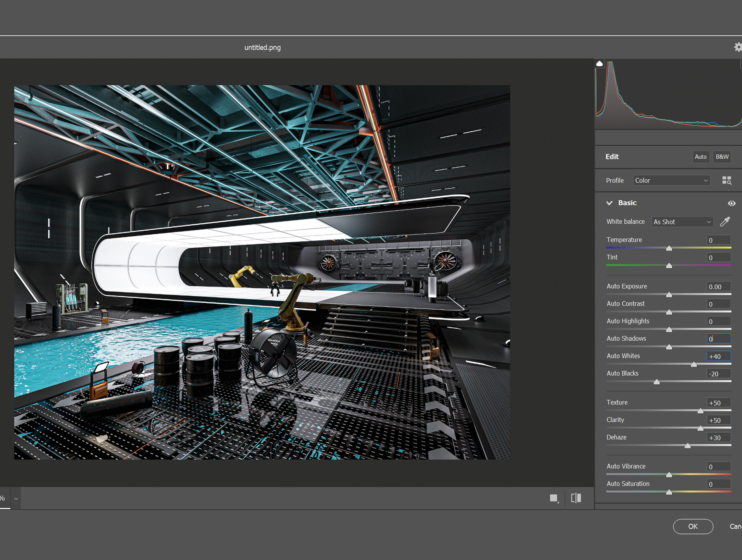Screen dimensions: 742x560
Task: Click the Dehaze label
Action: pyautogui.click(x=616, y=437)
